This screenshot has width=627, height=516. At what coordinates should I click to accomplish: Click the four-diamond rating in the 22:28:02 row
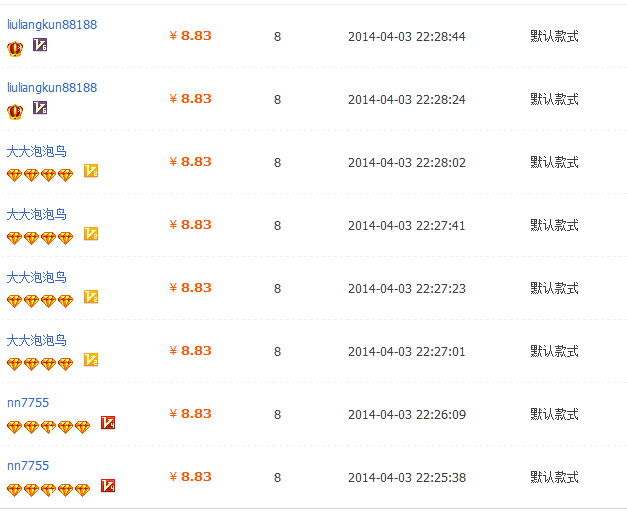point(40,175)
